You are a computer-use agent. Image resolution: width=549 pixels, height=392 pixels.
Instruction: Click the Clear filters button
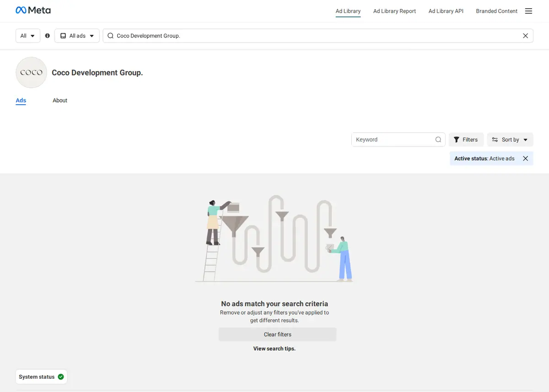(277, 334)
